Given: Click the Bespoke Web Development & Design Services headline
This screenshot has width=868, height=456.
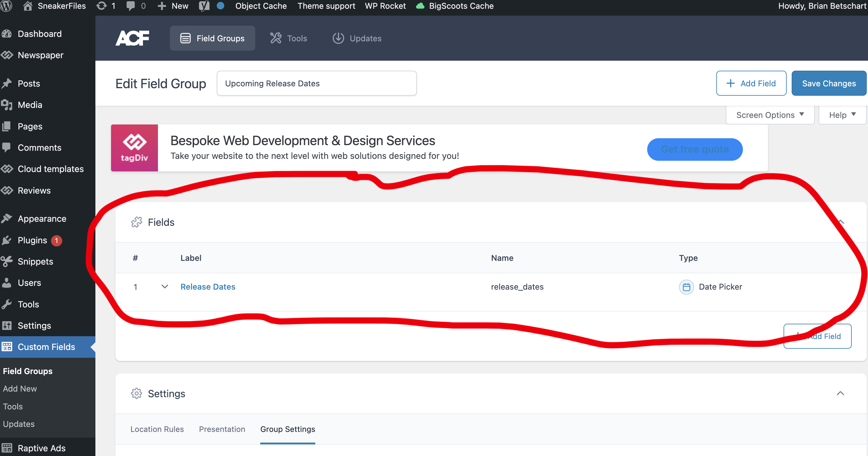Looking at the screenshot, I should [302, 140].
